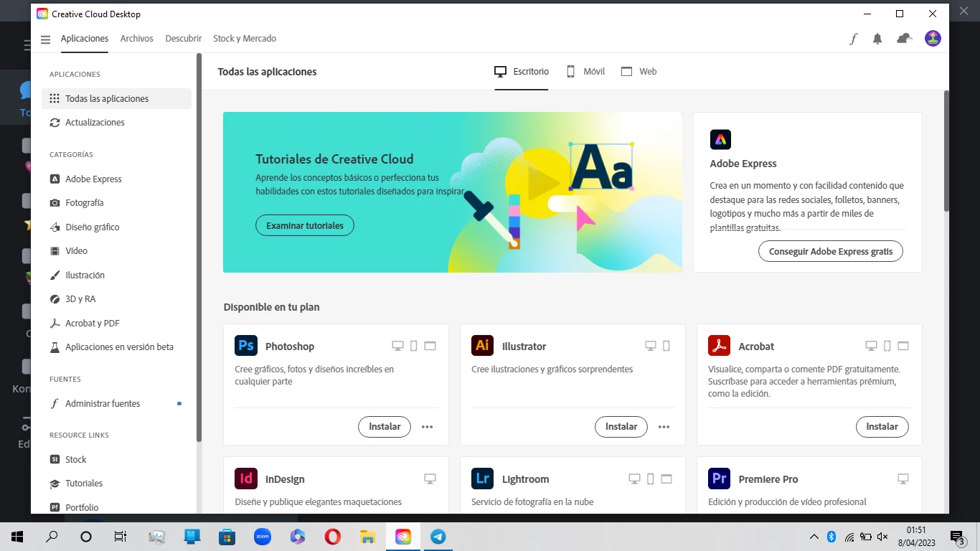
Task: Select the Web platform tab
Action: coord(639,72)
